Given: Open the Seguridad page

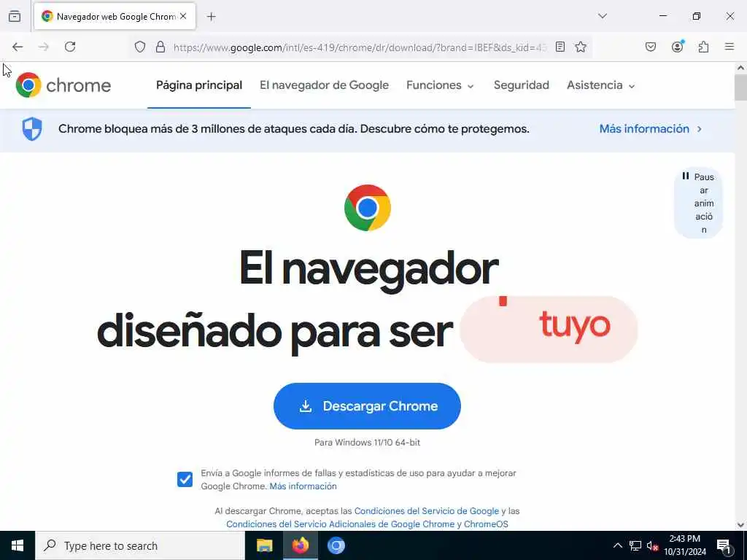Looking at the screenshot, I should click(x=521, y=85).
